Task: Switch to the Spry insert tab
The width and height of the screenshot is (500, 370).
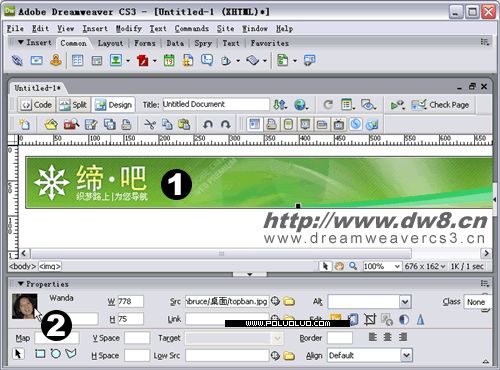Action: (x=203, y=43)
